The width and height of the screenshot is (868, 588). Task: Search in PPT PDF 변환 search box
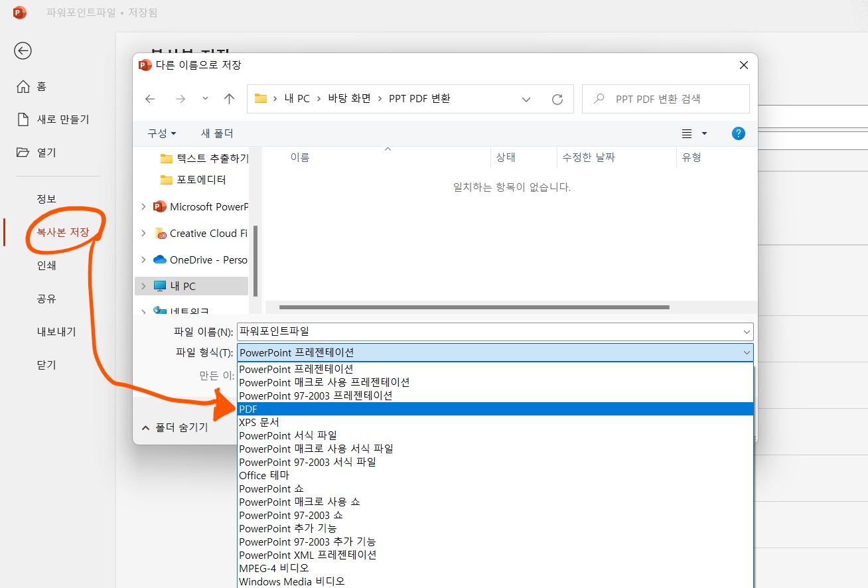pyautogui.click(x=666, y=99)
